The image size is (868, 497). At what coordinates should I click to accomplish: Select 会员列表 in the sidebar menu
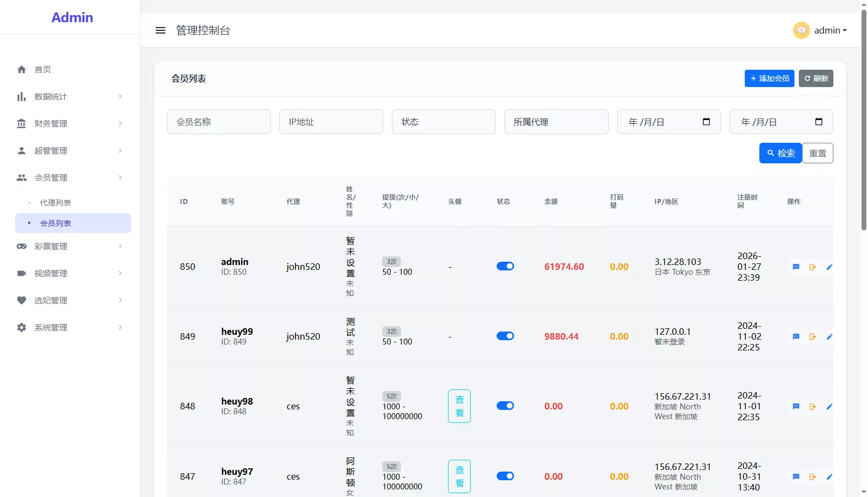(x=56, y=223)
